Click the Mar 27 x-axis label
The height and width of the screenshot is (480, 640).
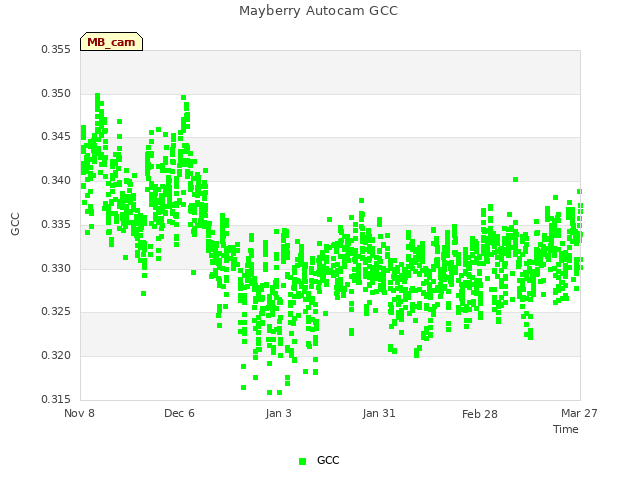pos(579,413)
